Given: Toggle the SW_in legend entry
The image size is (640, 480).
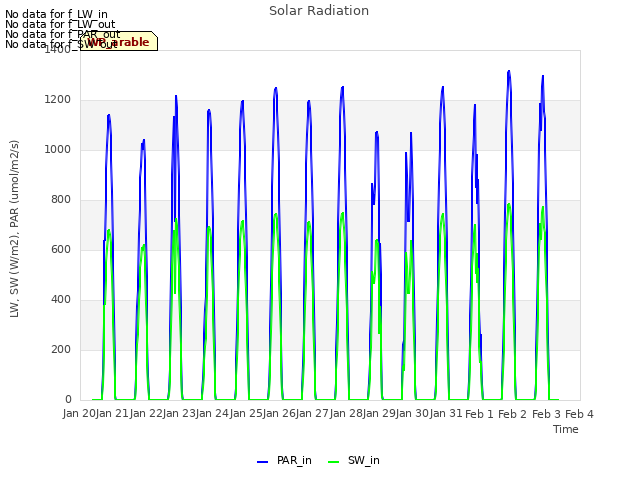Looking at the screenshot, I should 354,460.
